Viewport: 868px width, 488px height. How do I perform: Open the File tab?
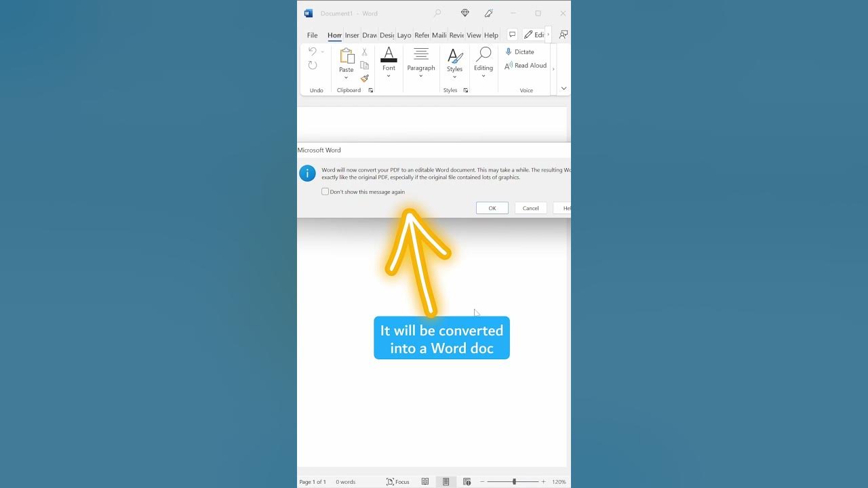(x=312, y=35)
